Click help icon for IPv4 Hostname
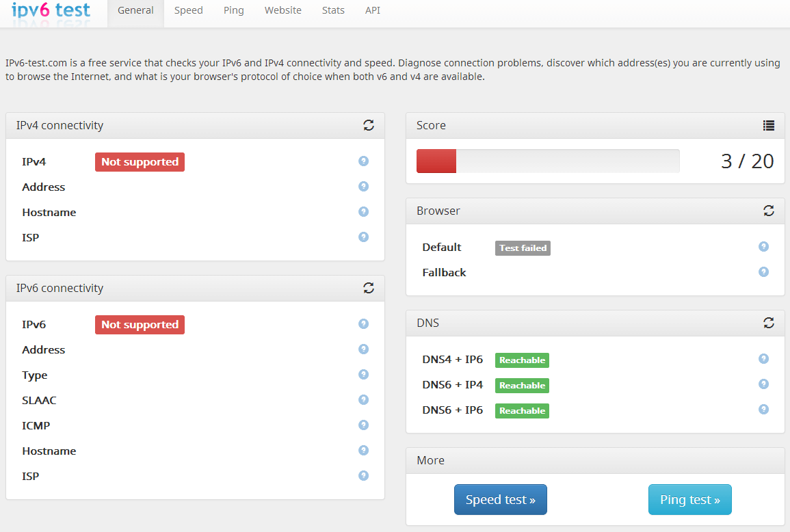The height and width of the screenshot is (532, 790). click(364, 211)
